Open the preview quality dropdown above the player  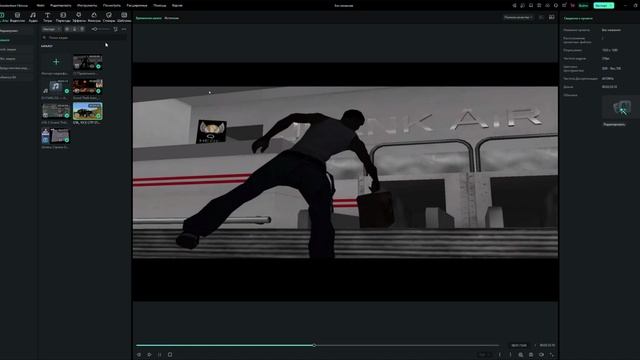coord(518,18)
